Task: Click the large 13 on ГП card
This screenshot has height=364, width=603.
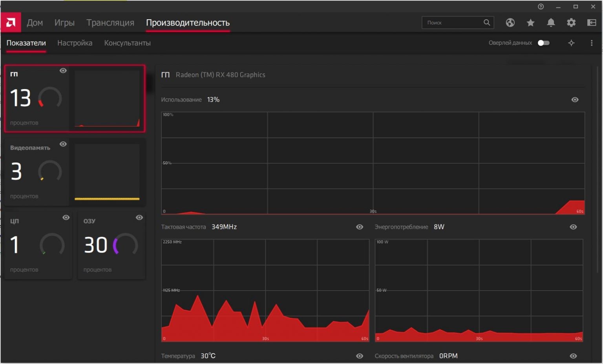Action: (x=20, y=98)
